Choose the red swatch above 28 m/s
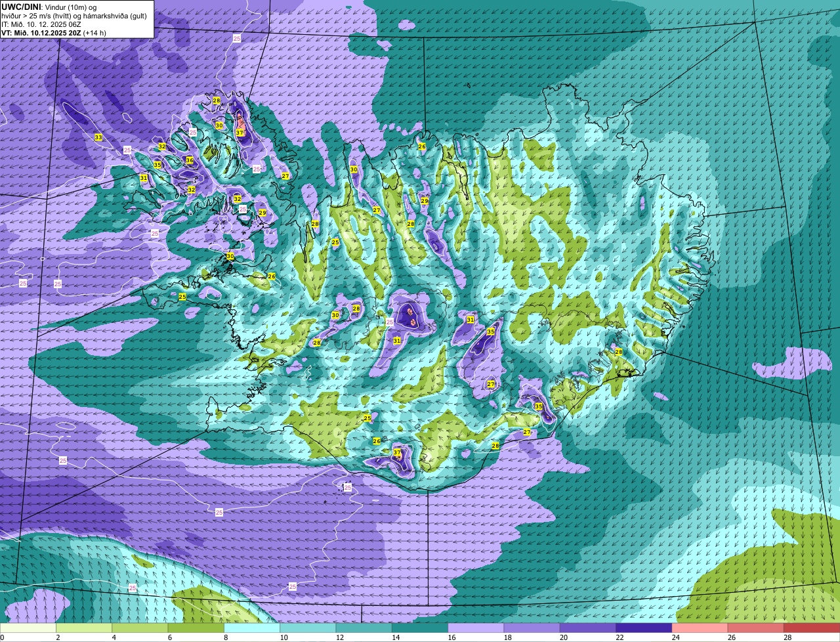The image size is (840, 642). (x=812, y=628)
